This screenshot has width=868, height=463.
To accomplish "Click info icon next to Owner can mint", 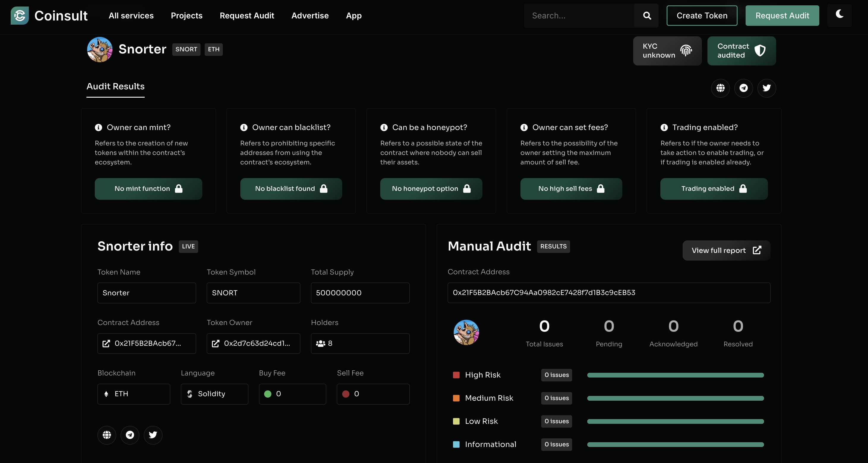I will 98,128.
